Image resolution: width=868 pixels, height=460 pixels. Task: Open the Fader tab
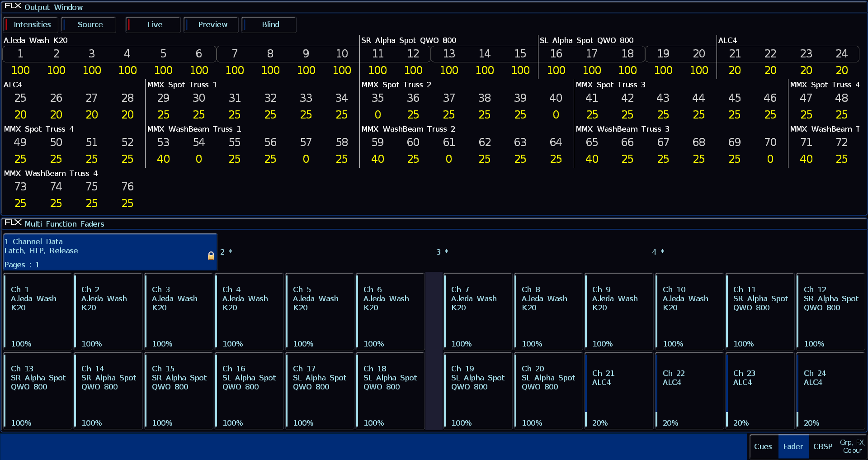click(793, 446)
